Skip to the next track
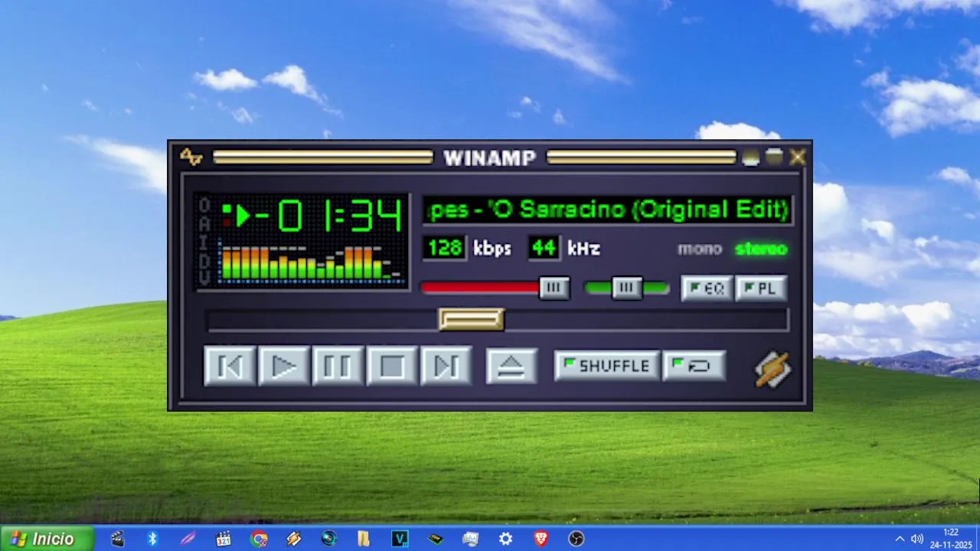Viewport: 980px width, 551px height. pyautogui.click(x=446, y=367)
